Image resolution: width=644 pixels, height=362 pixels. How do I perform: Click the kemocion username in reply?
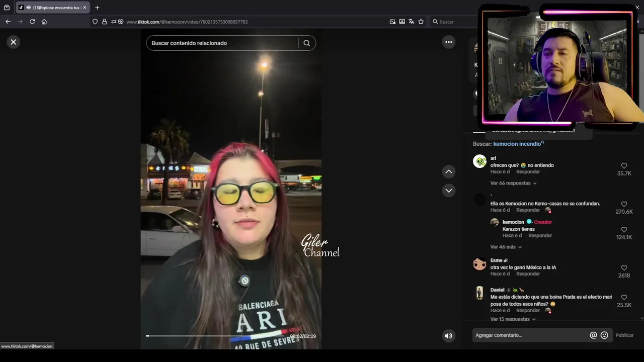coord(513,222)
